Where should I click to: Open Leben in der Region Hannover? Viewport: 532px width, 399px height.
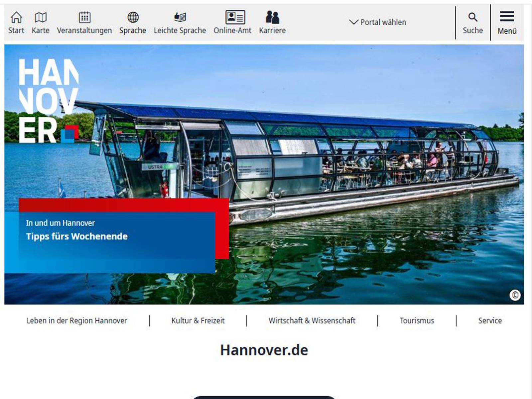pyautogui.click(x=77, y=321)
